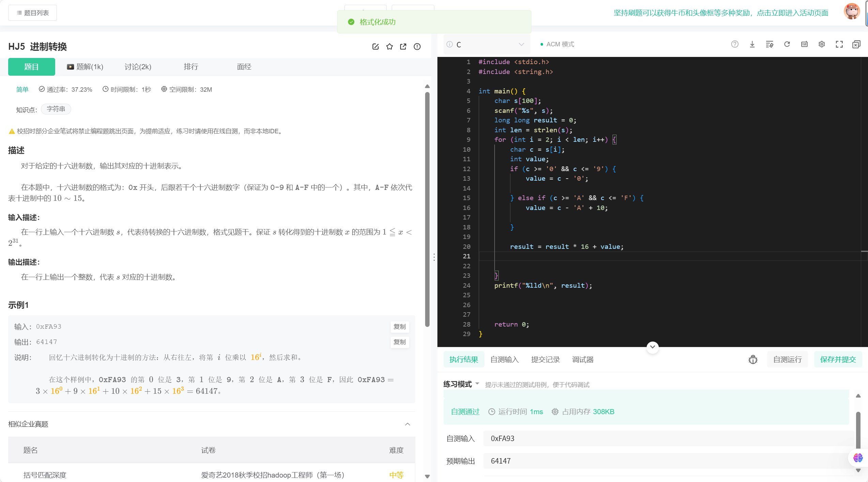Reset code with the refresh icon
The image size is (868, 482).
point(787,44)
